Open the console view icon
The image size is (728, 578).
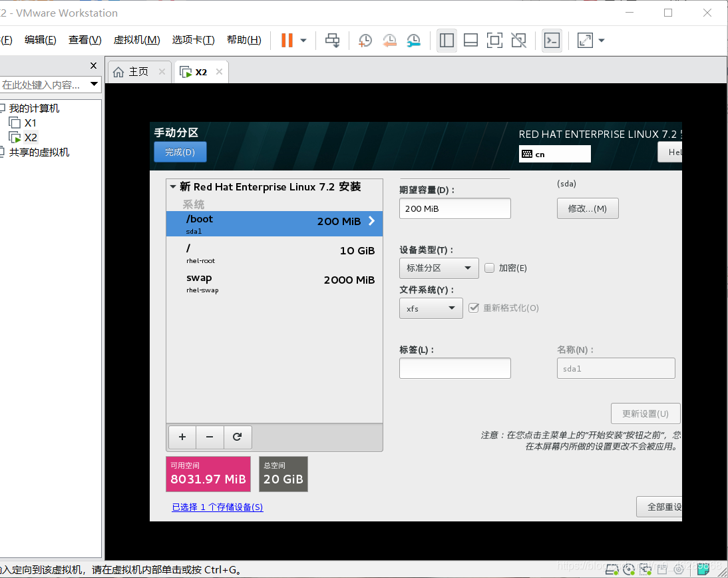(552, 41)
